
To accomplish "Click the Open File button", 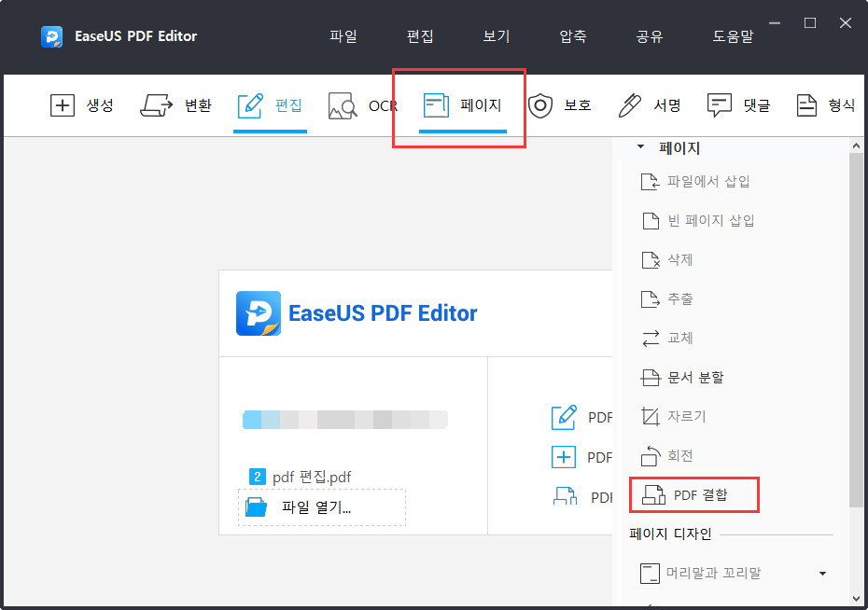I will pyautogui.click(x=321, y=507).
